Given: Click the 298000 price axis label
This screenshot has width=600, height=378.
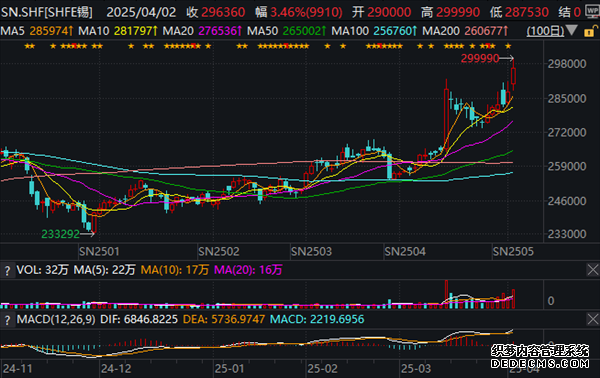Looking at the screenshot, I should pyautogui.click(x=567, y=64).
